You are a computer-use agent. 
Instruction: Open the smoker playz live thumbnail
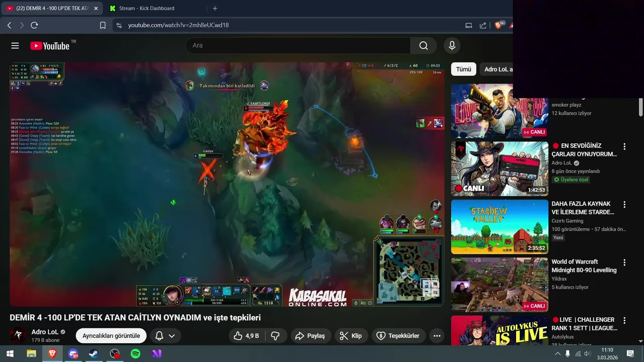[500, 111]
